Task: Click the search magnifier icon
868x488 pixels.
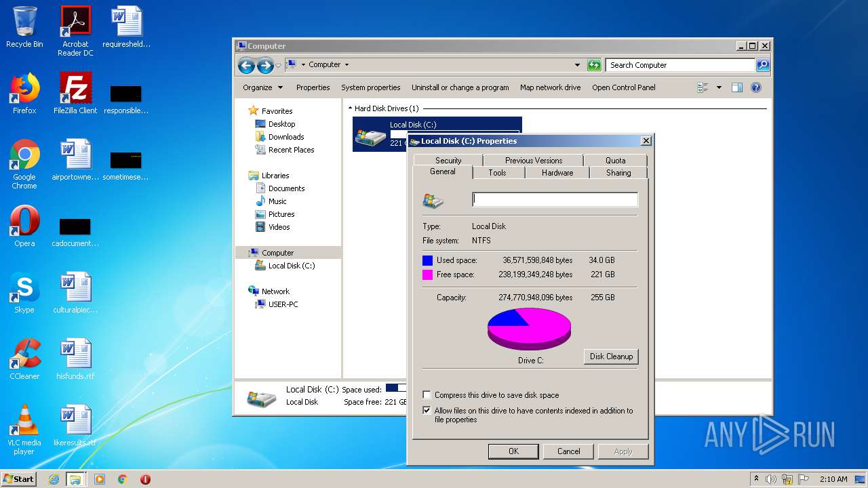Action: click(763, 65)
